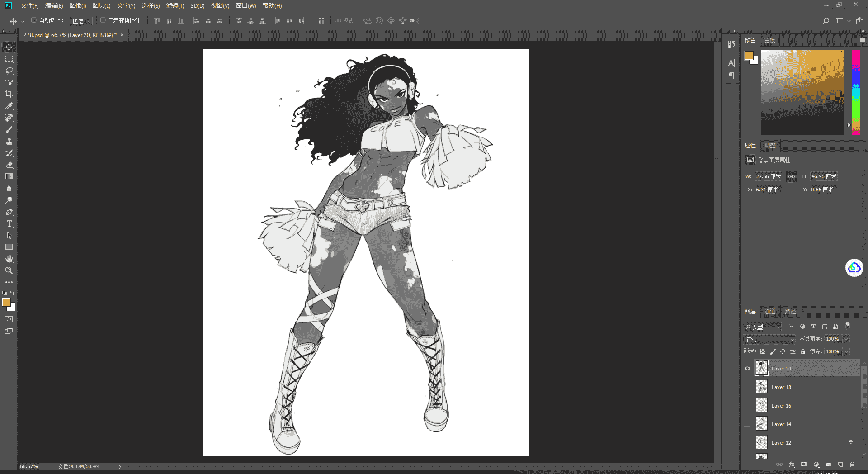The width and height of the screenshot is (868, 474).
Task: Select the Rectangular Marquee tool
Action: (9, 59)
